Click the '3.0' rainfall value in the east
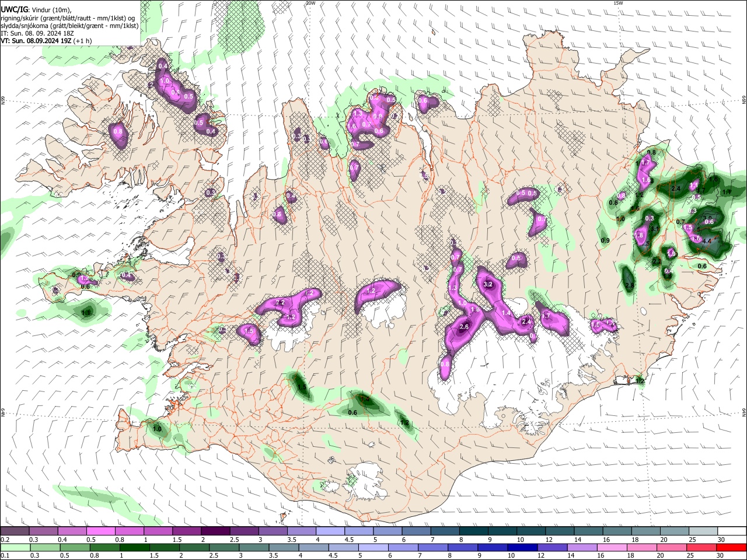 pyautogui.click(x=707, y=218)
